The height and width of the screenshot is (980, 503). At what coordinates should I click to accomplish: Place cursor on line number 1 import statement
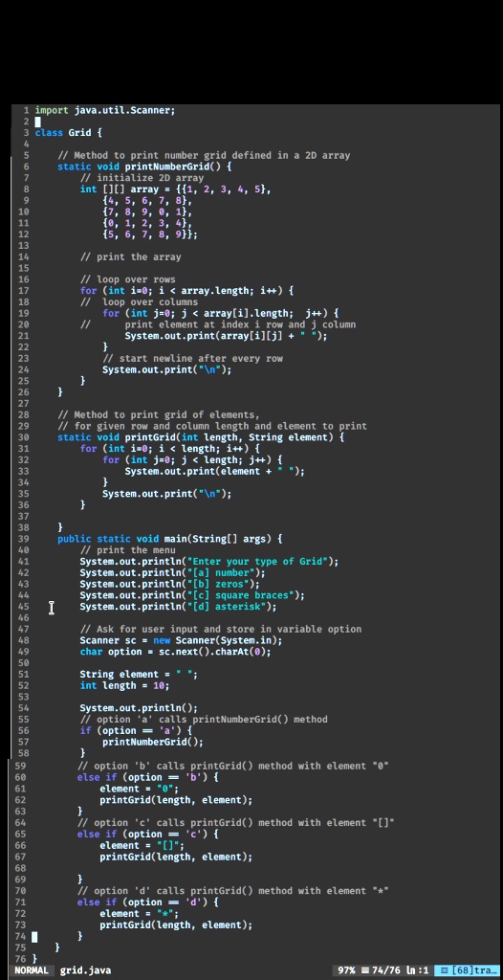click(x=105, y=111)
